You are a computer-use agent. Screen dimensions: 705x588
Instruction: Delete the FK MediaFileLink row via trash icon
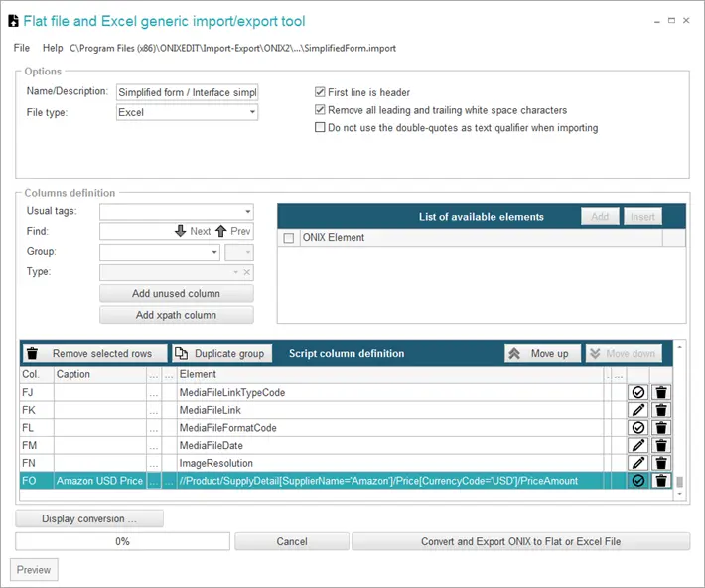661,410
